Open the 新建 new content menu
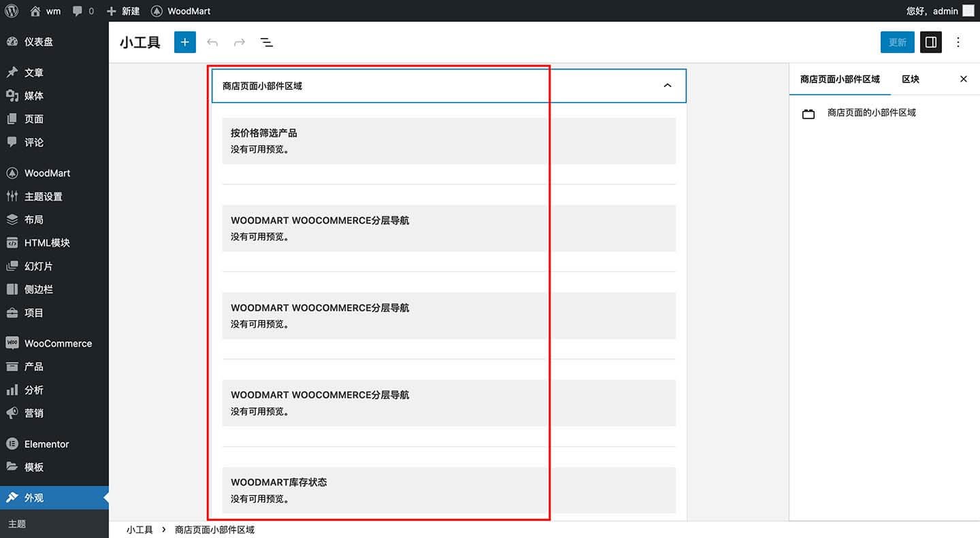The height and width of the screenshot is (538, 980). [123, 11]
